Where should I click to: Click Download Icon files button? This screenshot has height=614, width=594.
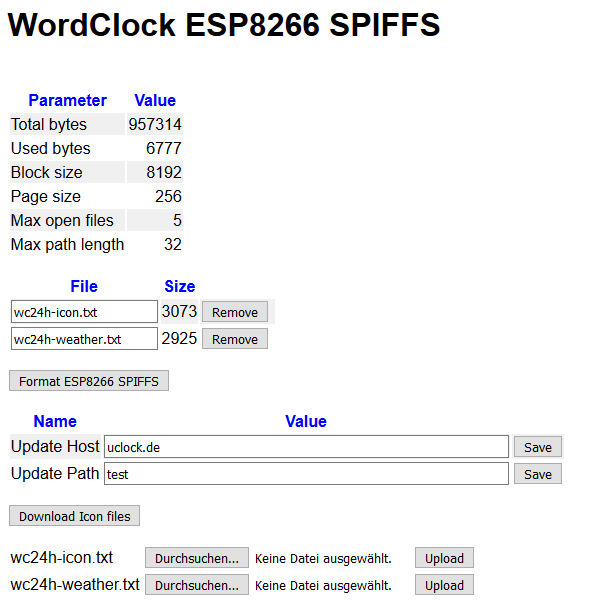(74, 516)
